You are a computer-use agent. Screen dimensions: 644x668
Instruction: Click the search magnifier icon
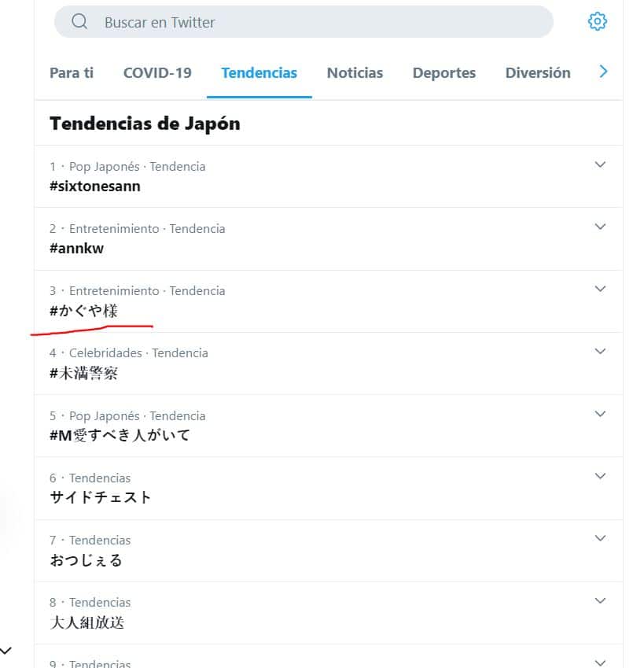point(79,22)
